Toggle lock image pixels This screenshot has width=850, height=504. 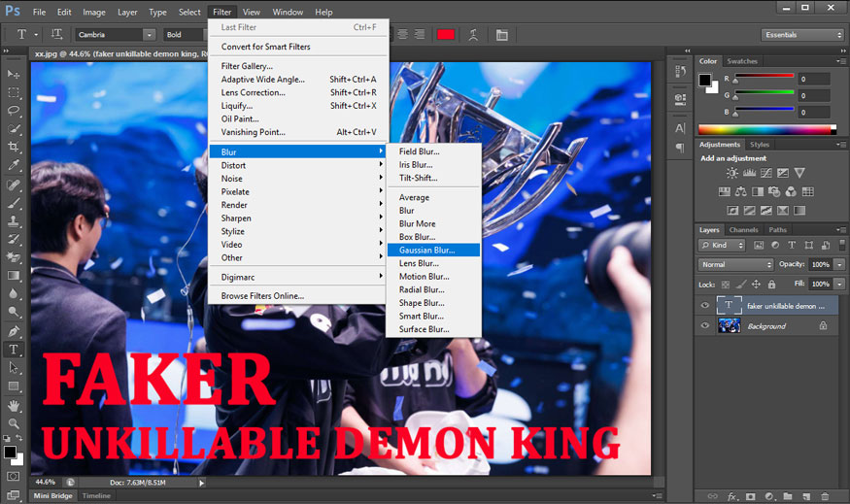741,284
